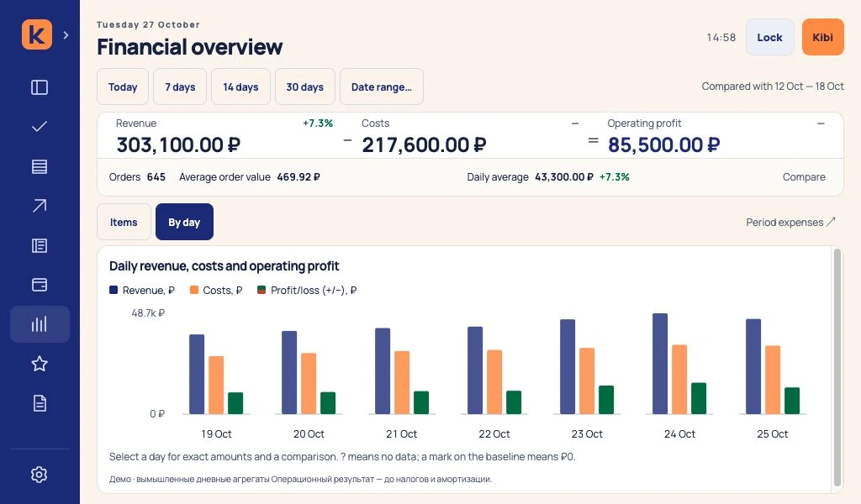Open the wallet icon in sidebar

pos(40,285)
